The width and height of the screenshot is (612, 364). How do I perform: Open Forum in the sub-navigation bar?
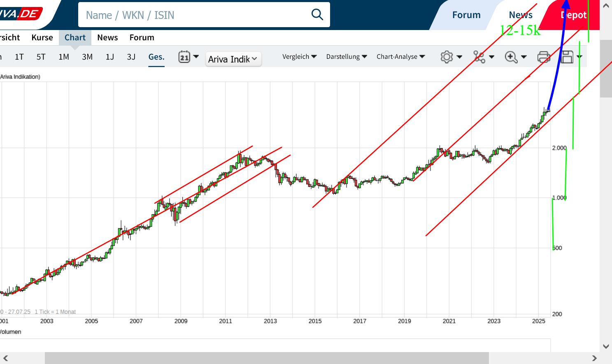pos(142,37)
